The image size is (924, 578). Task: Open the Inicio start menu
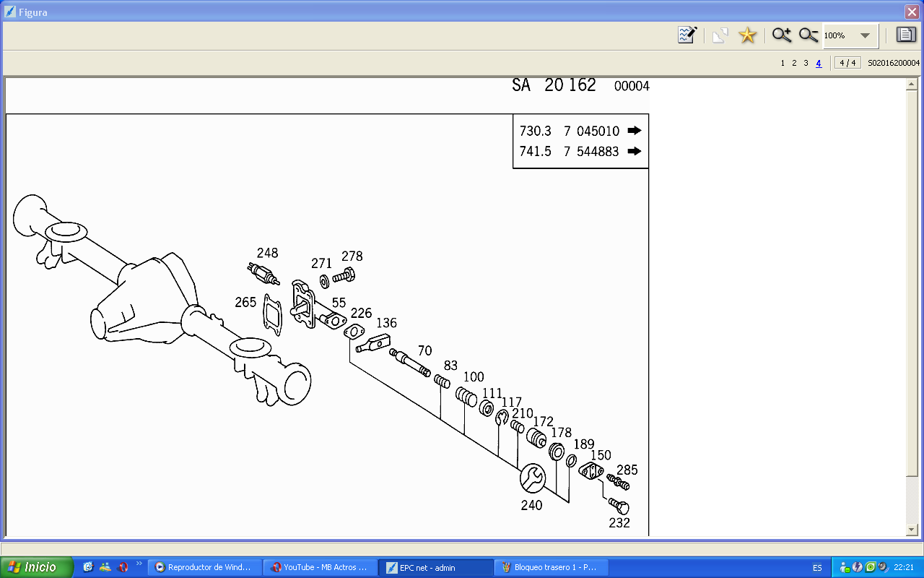click(36, 567)
